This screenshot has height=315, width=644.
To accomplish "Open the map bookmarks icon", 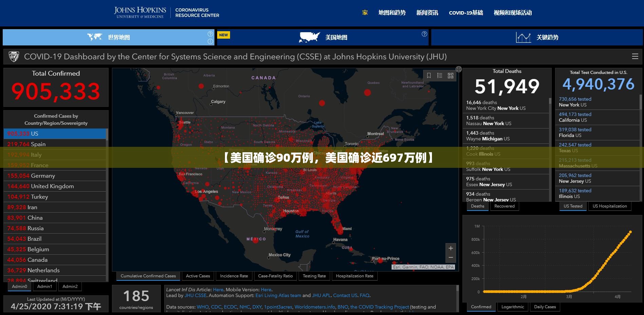I will 429,76.
